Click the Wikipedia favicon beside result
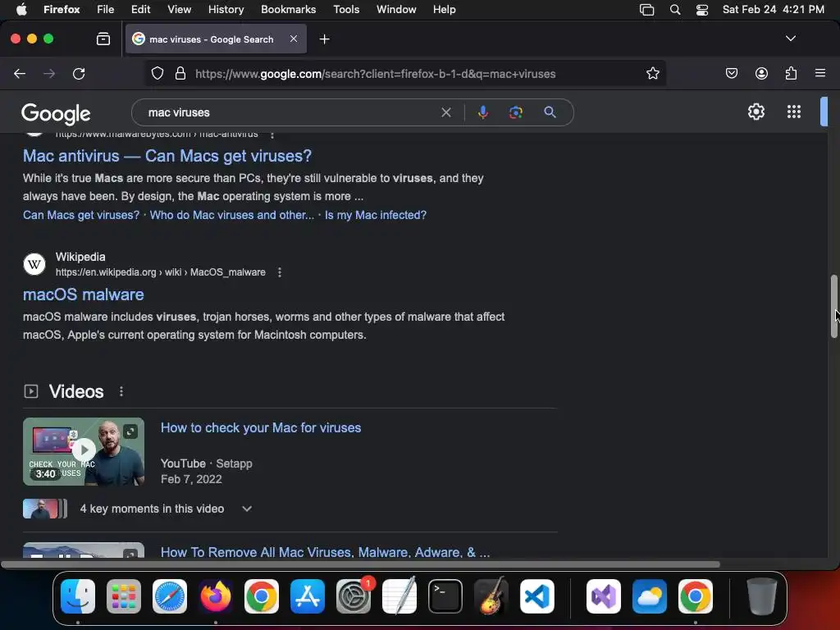 tap(34, 264)
